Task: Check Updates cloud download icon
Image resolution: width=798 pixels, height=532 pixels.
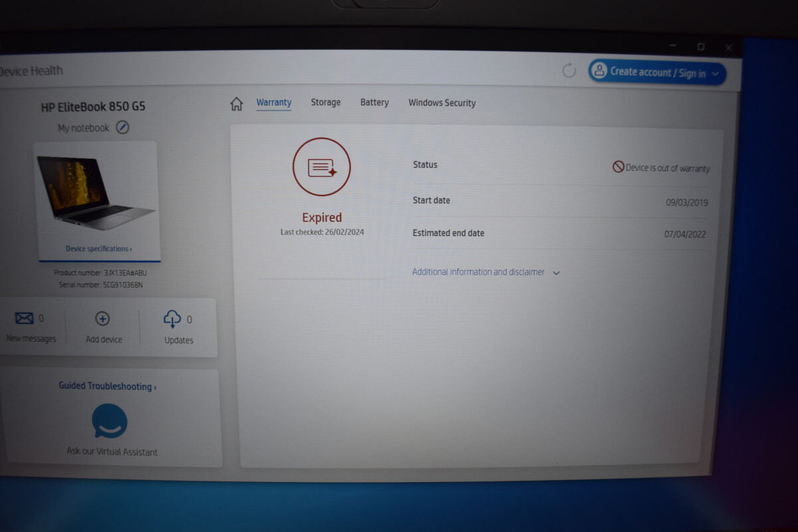Action: pyautogui.click(x=172, y=319)
